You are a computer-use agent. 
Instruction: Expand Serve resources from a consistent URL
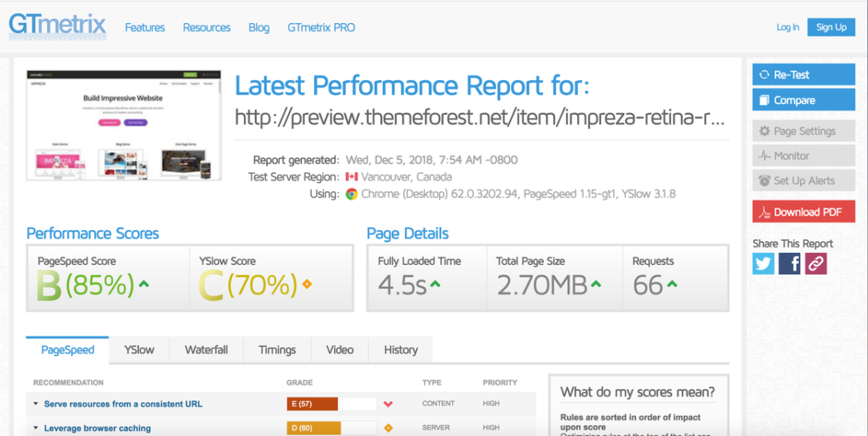[x=36, y=404]
